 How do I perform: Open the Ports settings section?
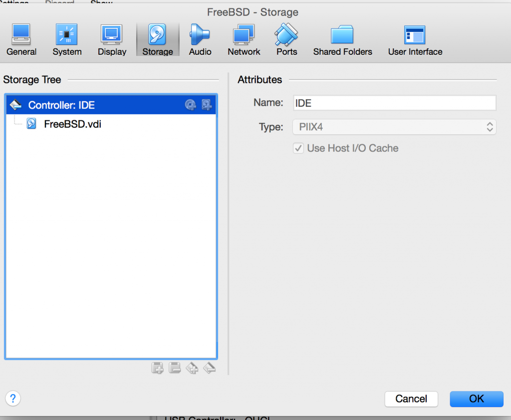pos(286,40)
